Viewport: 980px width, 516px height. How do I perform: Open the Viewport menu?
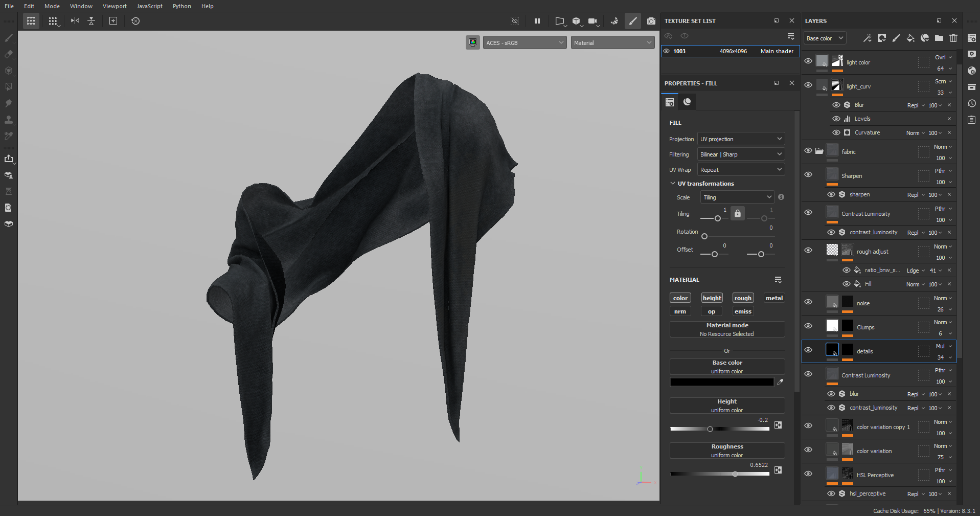click(115, 6)
